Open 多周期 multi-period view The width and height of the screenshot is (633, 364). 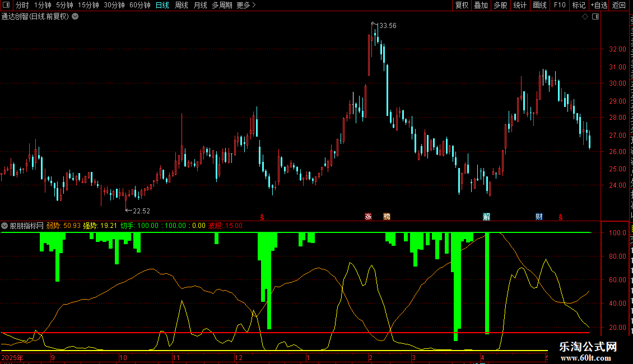222,5
